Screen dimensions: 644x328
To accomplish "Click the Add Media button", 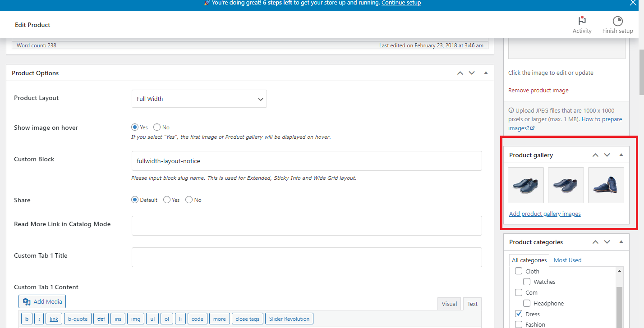I will pyautogui.click(x=42, y=302).
